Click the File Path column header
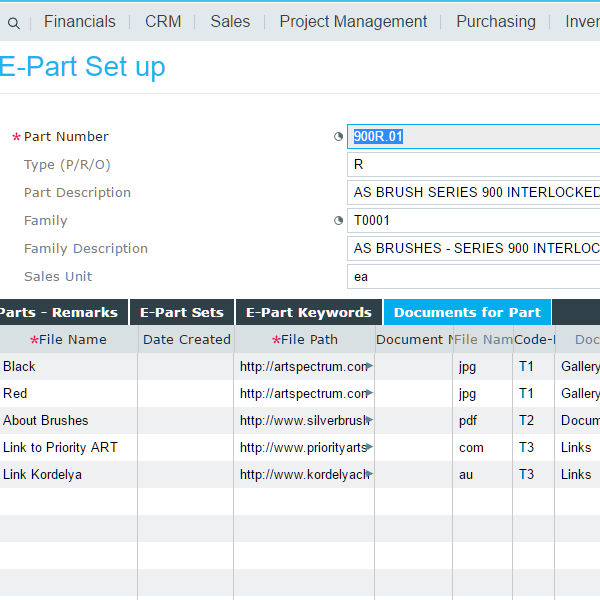Screen dimensions: 600x600 tap(305, 340)
